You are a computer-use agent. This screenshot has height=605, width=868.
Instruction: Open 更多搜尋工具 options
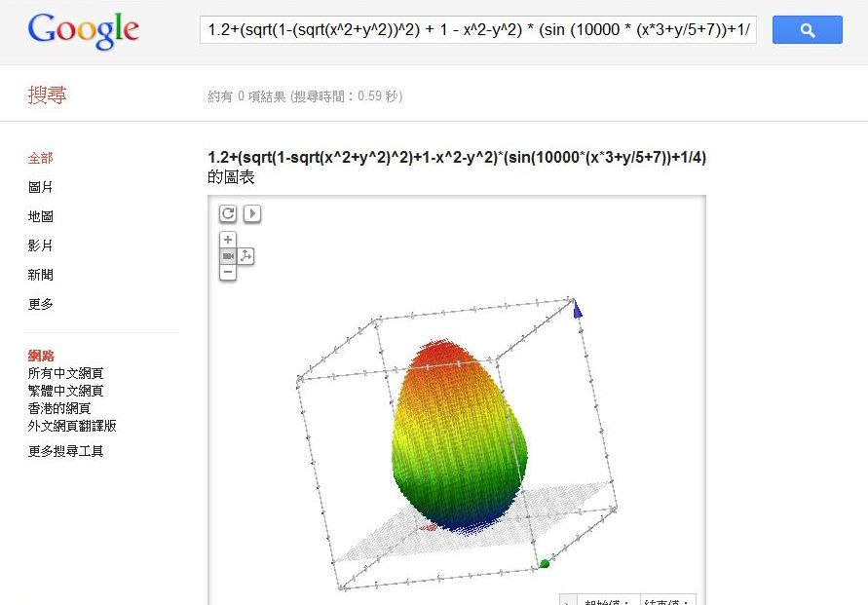coord(65,451)
